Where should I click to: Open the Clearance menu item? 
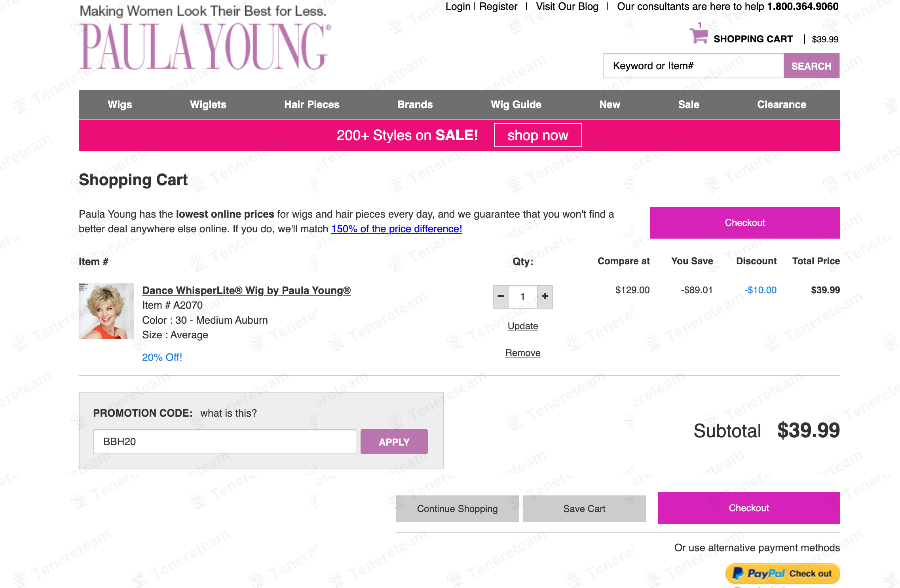(781, 104)
